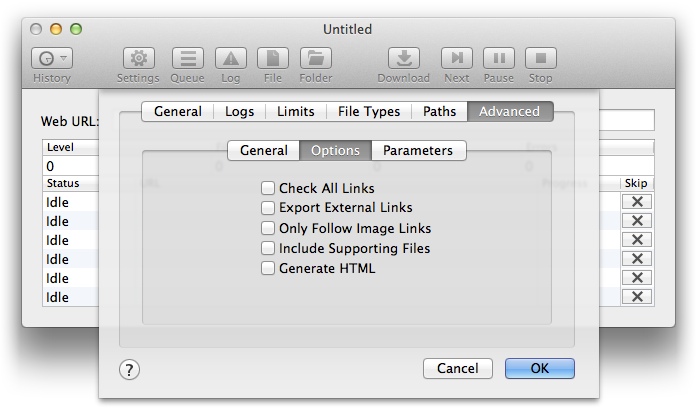Open the Folder toolbar icon
Screen dimensions: 696x420
pos(316,59)
